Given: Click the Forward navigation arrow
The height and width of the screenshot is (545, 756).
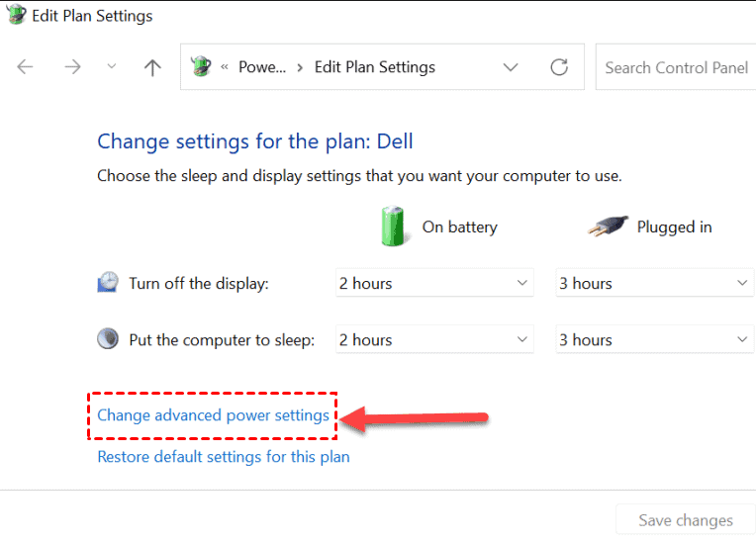Looking at the screenshot, I should coord(72,67).
